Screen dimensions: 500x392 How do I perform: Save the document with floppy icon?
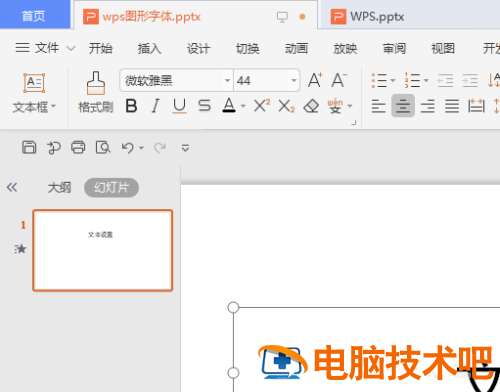29,147
